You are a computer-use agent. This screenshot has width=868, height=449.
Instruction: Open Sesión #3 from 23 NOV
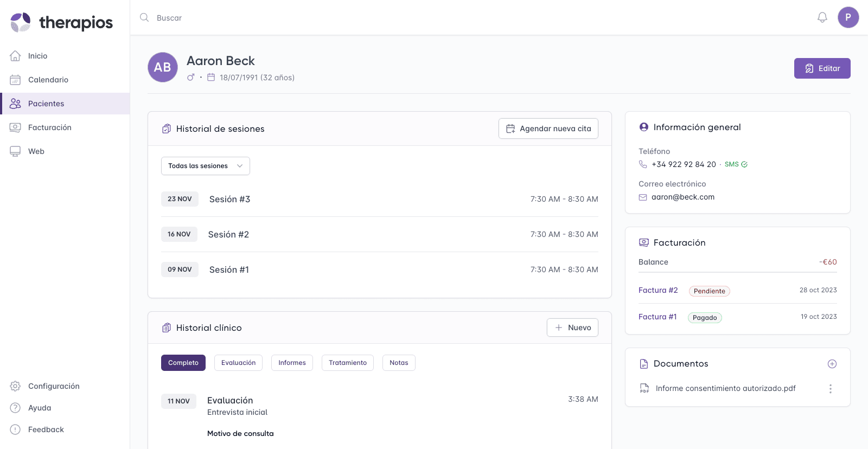229,199
